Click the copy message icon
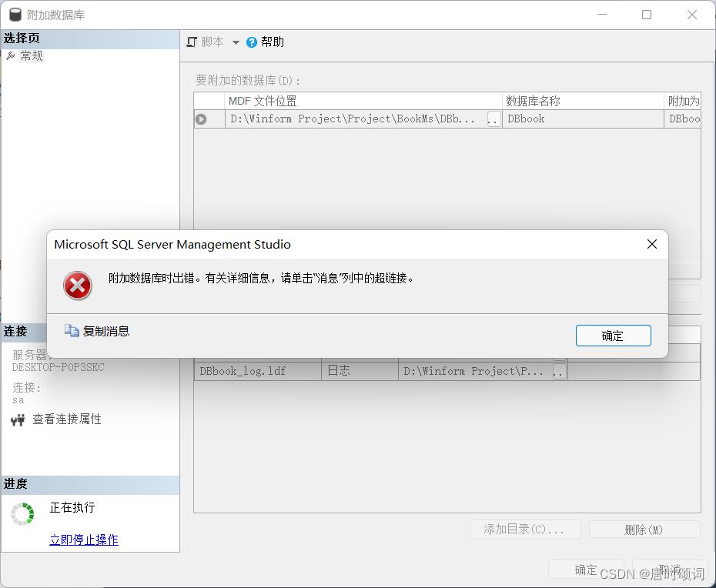 click(x=72, y=330)
